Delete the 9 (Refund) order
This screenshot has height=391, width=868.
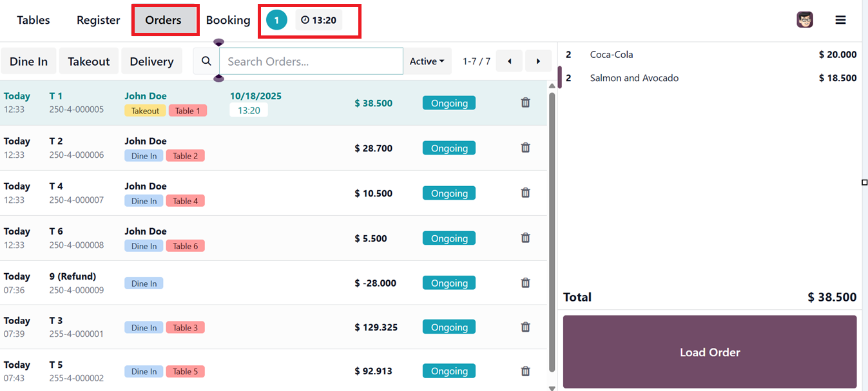click(x=525, y=283)
